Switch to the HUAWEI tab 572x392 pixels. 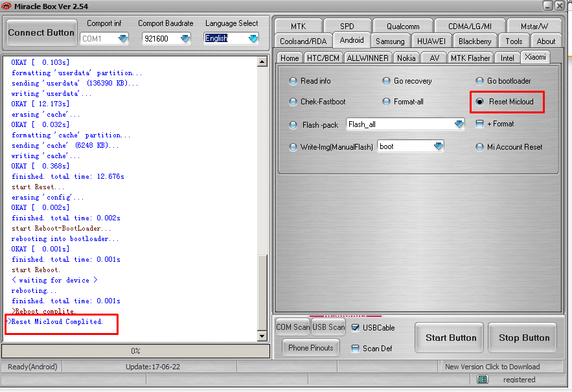pyautogui.click(x=431, y=41)
